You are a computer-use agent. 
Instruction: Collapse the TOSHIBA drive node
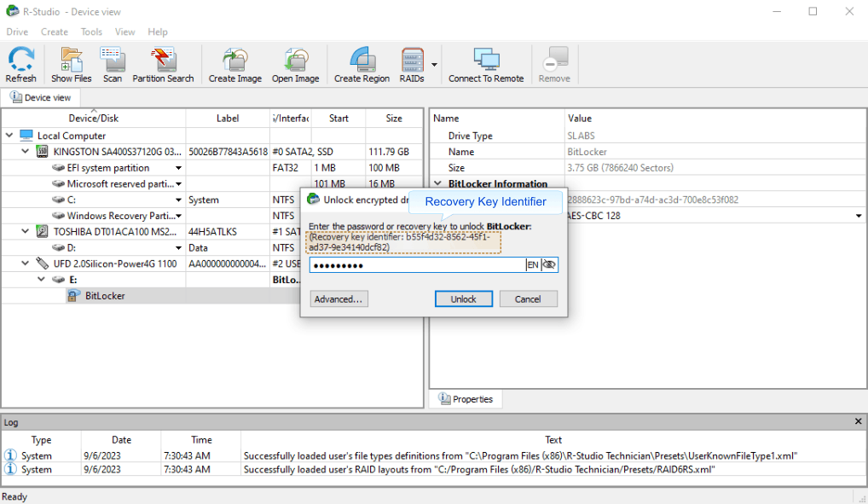[x=26, y=231]
